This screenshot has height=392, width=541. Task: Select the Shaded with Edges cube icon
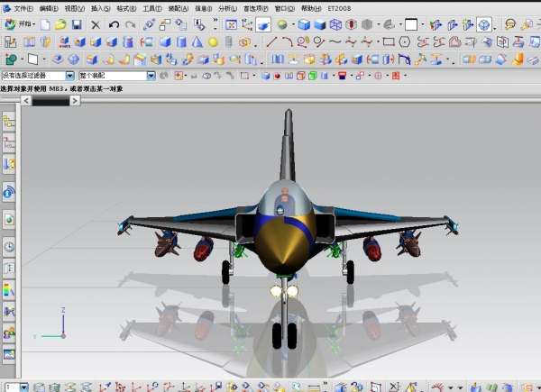pyautogui.click(x=304, y=24)
